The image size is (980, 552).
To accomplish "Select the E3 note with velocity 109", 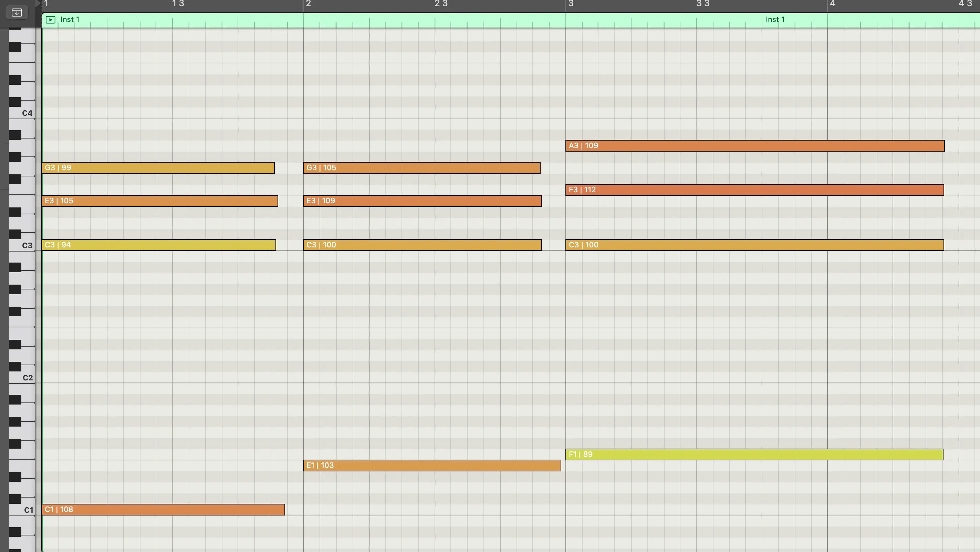I will coord(422,201).
